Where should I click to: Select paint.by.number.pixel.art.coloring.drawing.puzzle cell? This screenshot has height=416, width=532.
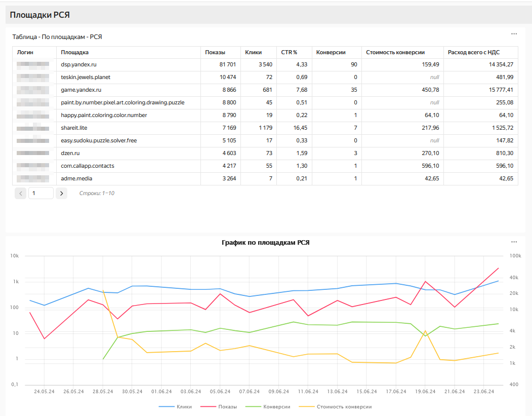pos(129,102)
